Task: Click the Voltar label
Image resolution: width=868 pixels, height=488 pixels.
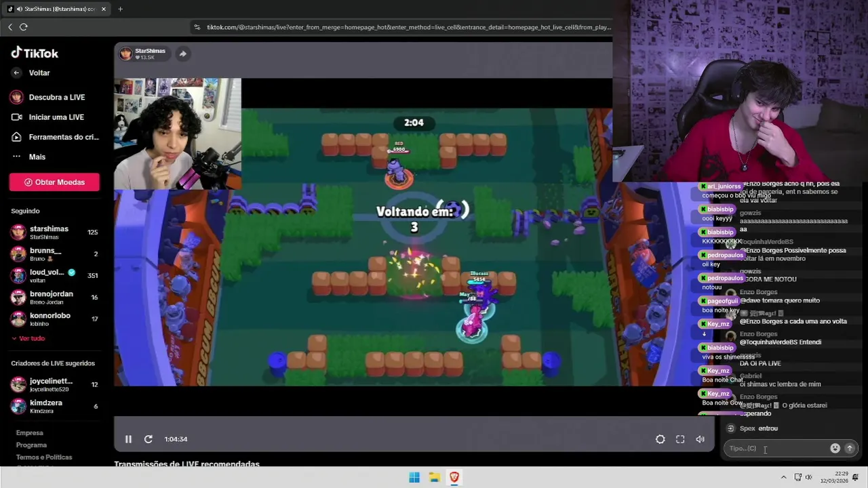Action: [39, 73]
